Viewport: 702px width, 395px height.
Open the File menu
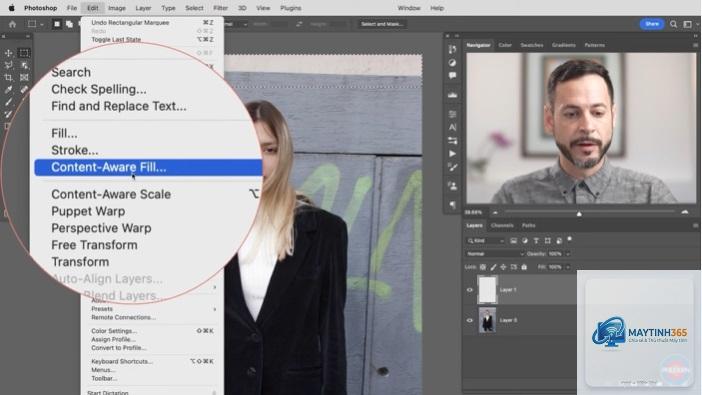click(x=72, y=8)
